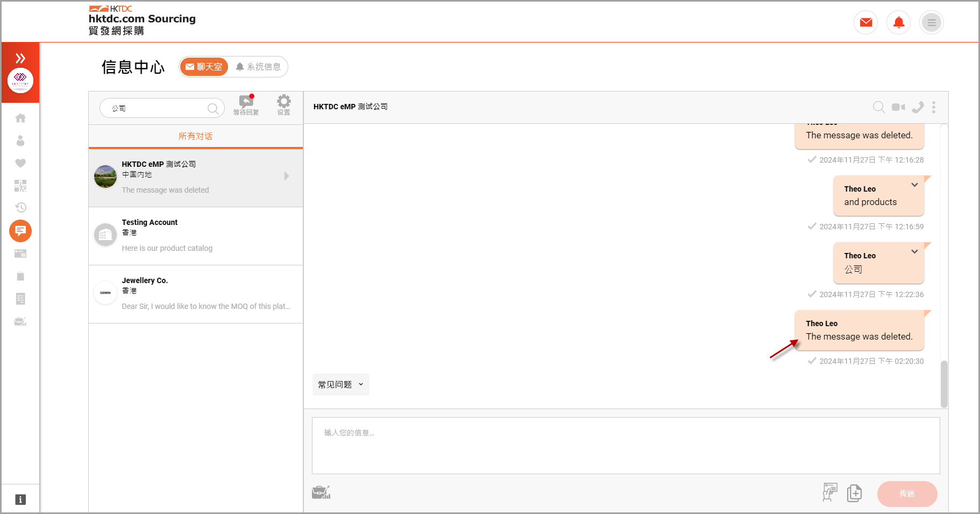Click 'Here is our product catalog' preview
The image size is (980, 514).
pyautogui.click(x=167, y=248)
